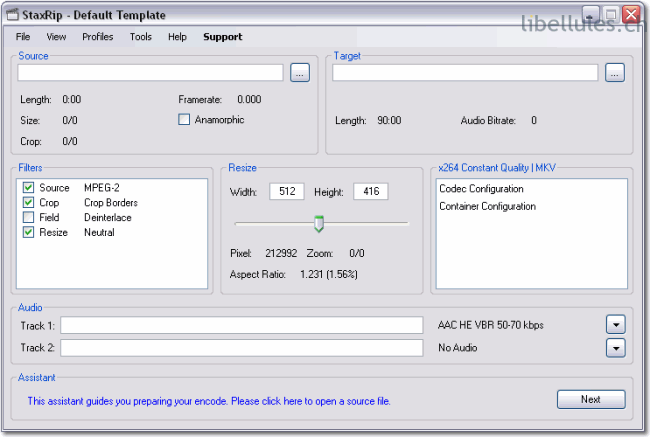The image size is (650, 437).
Task: Click the Track 2 audio field
Action: 242,347
